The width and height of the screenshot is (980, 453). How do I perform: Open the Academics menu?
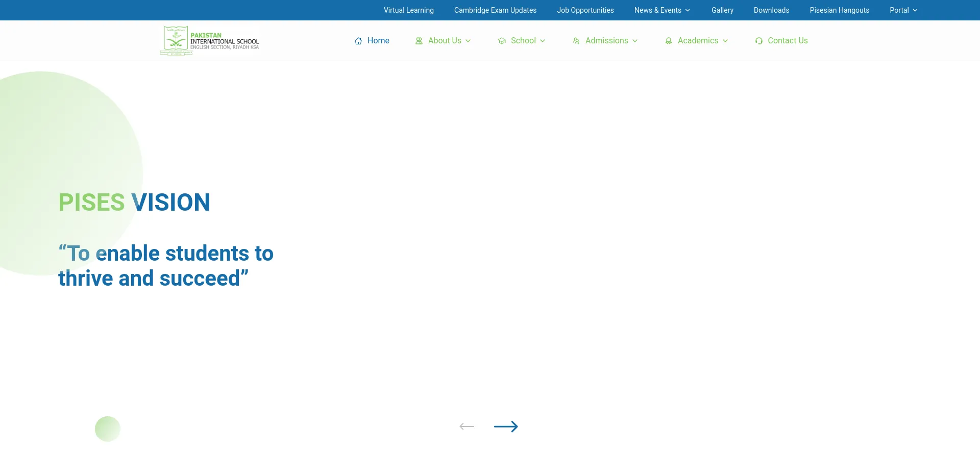click(698, 40)
